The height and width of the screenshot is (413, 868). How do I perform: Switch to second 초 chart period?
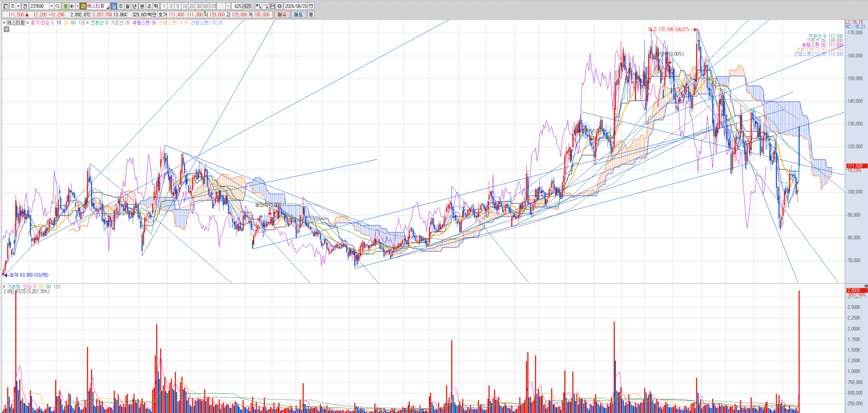pyautogui.click(x=149, y=6)
